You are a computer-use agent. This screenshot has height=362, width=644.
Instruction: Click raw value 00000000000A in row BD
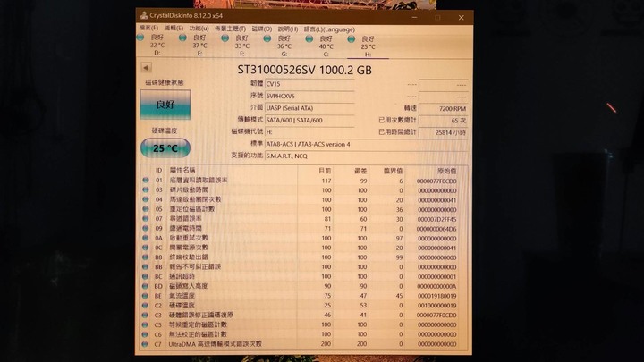[436, 287]
